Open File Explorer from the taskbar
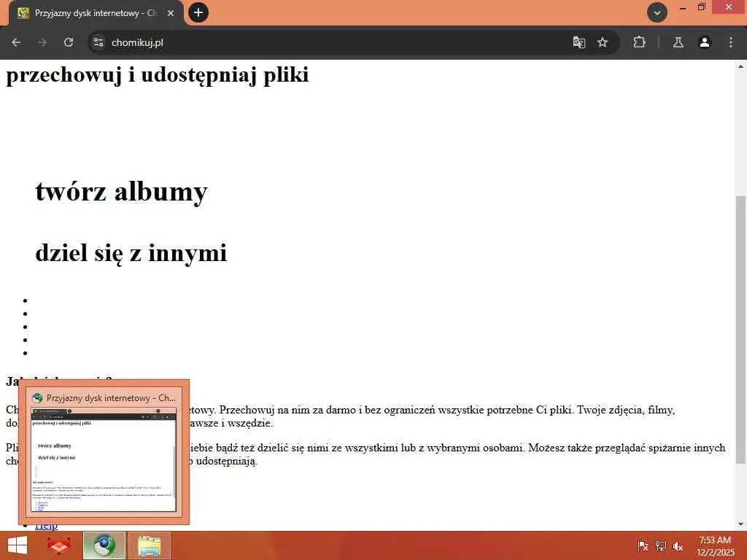Viewport: 747px width, 560px height. point(149,545)
